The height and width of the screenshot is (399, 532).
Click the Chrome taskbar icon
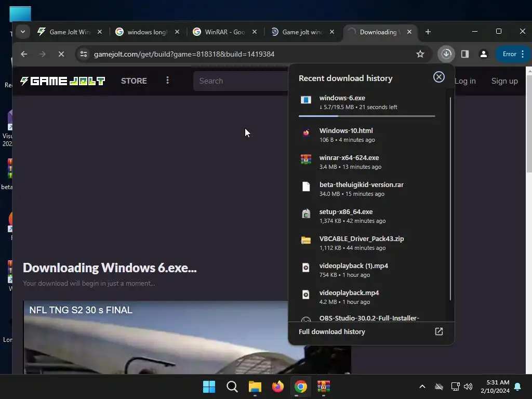pos(301,387)
